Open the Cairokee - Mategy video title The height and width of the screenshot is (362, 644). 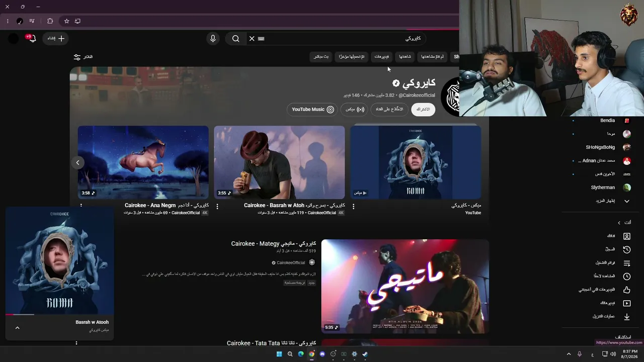(x=274, y=244)
